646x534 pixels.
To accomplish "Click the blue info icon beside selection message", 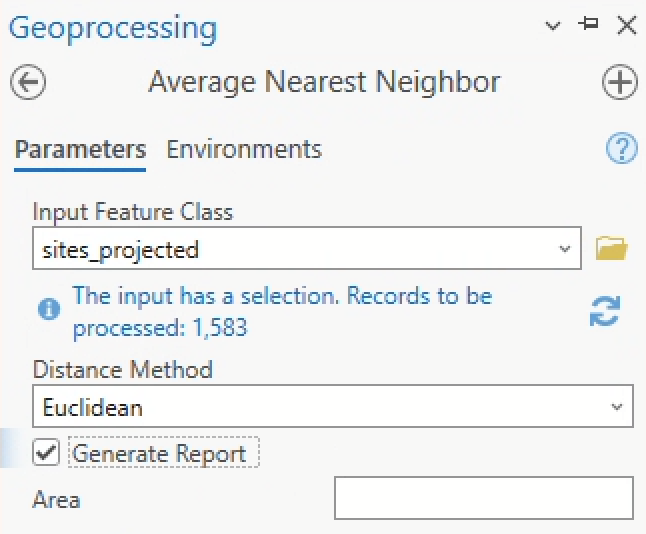I will click(x=48, y=309).
